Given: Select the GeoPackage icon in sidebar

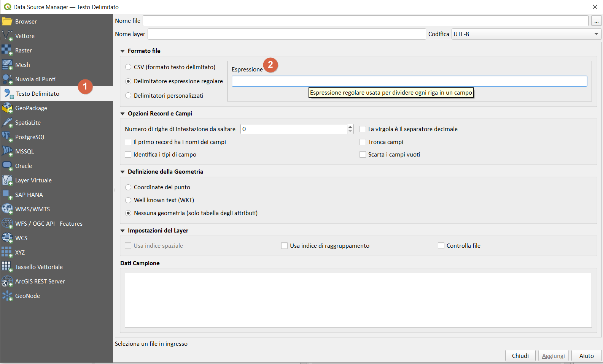Looking at the screenshot, I should pyautogui.click(x=7, y=108).
